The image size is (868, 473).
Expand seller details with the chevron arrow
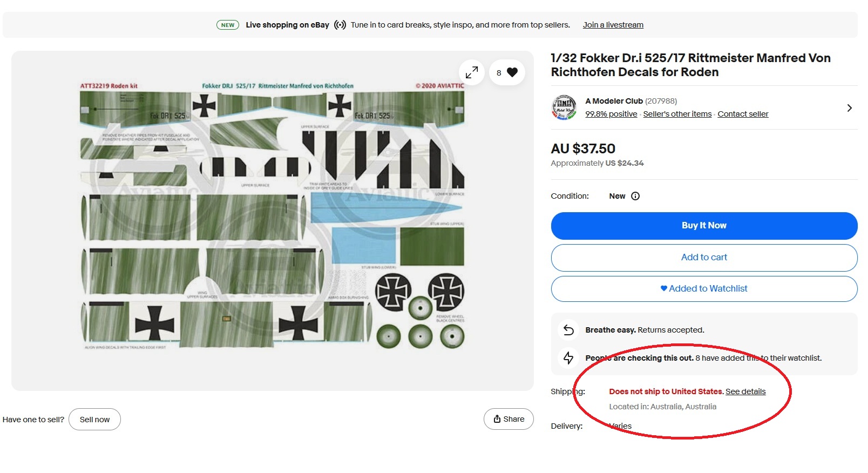pyautogui.click(x=849, y=108)
